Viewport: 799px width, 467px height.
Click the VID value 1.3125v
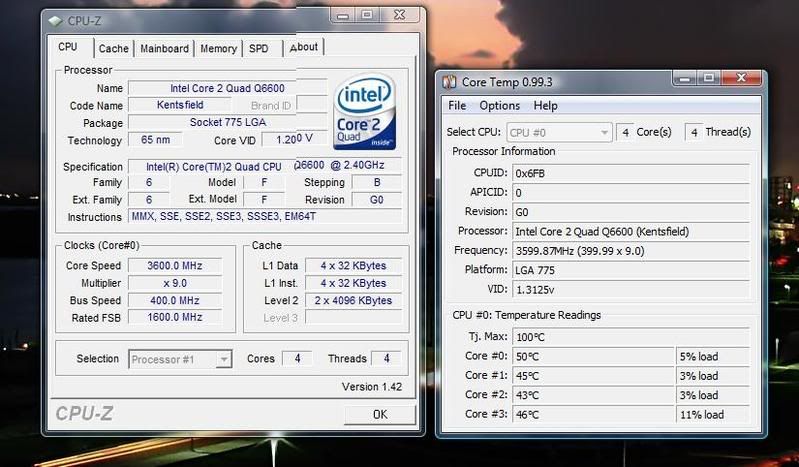coord(631,290)
